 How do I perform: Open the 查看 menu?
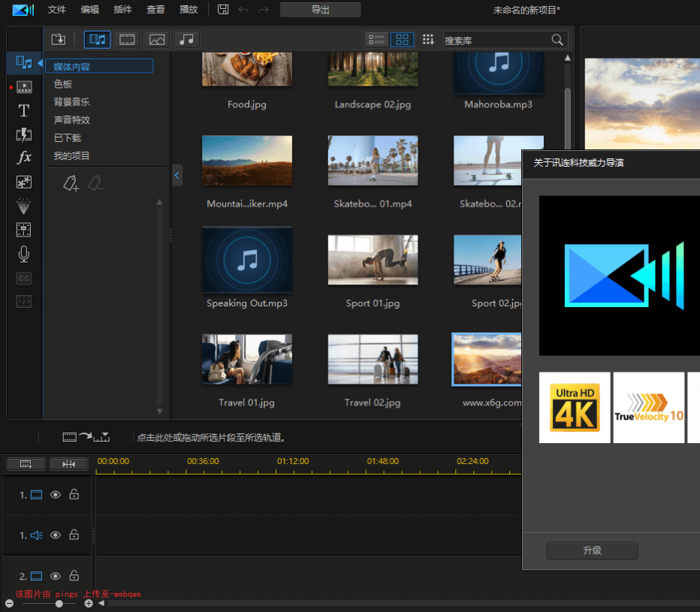point(155,9)
